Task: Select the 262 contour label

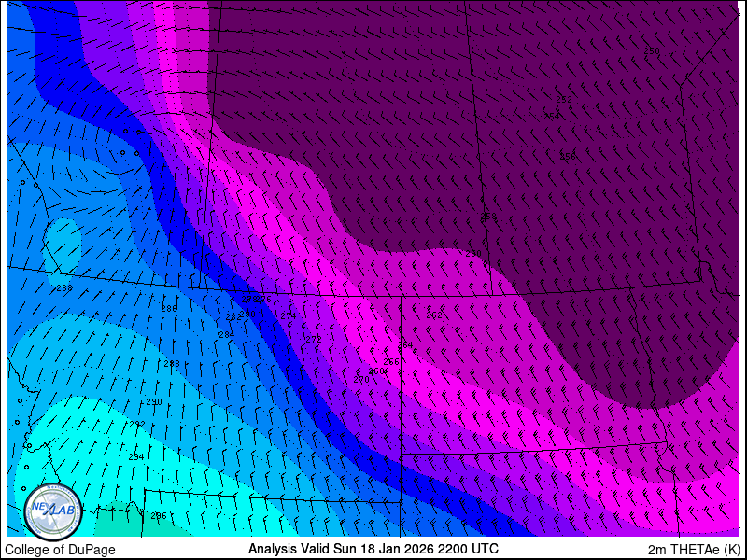Action: click(x=434, y=315)
